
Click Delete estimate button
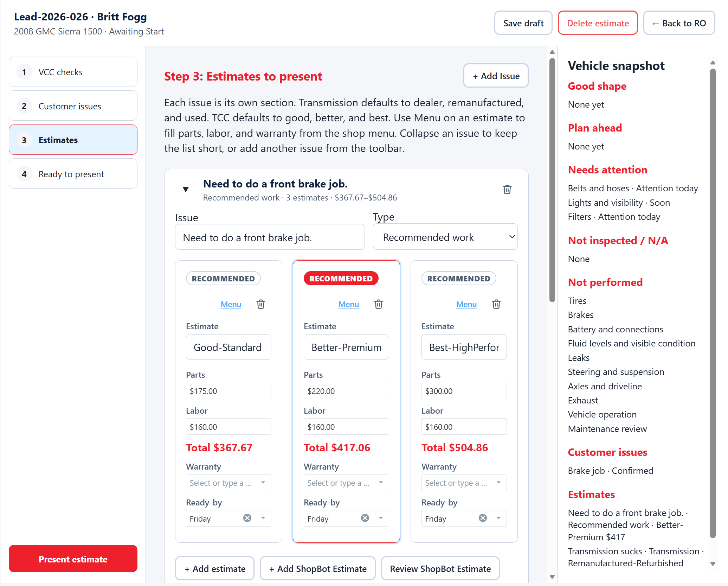[x=598, y=23]
